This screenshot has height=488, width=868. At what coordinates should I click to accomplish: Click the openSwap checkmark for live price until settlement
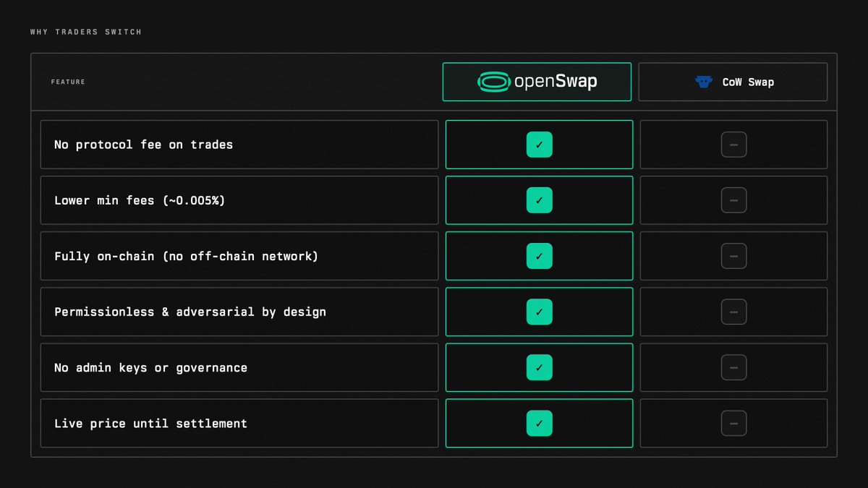(540, 423)
